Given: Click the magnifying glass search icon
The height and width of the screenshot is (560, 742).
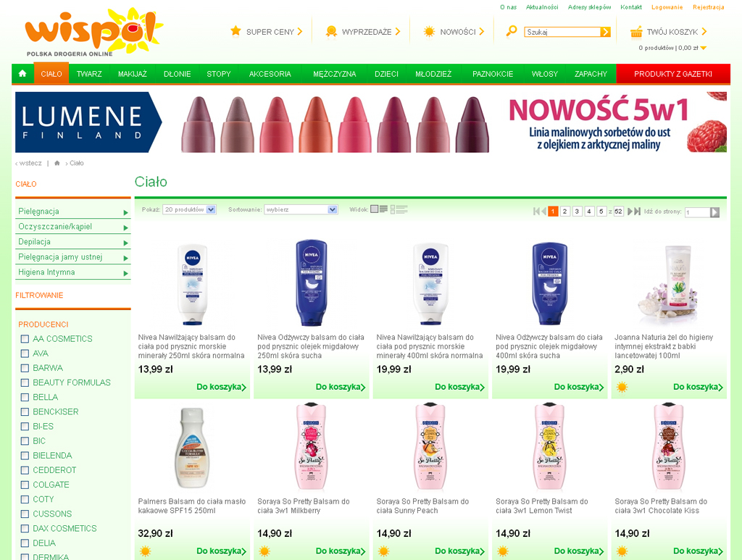Looking at the screenshot, I should [x=511, y=31].
